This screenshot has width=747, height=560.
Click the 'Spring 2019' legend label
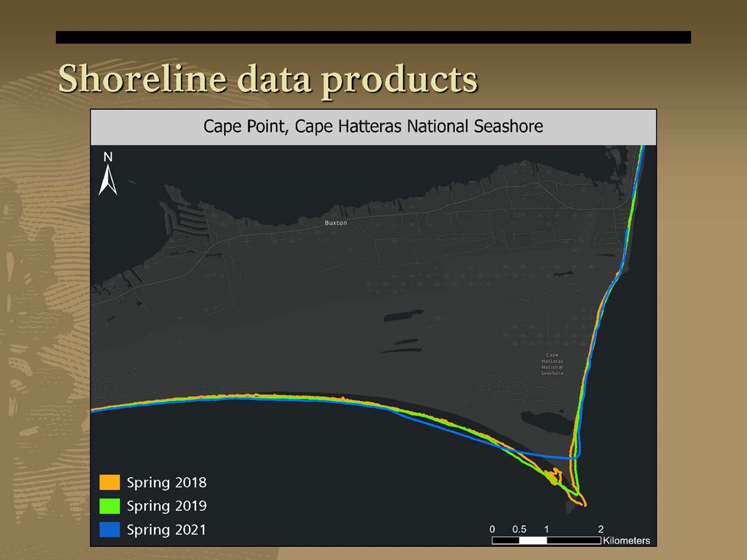167,507
